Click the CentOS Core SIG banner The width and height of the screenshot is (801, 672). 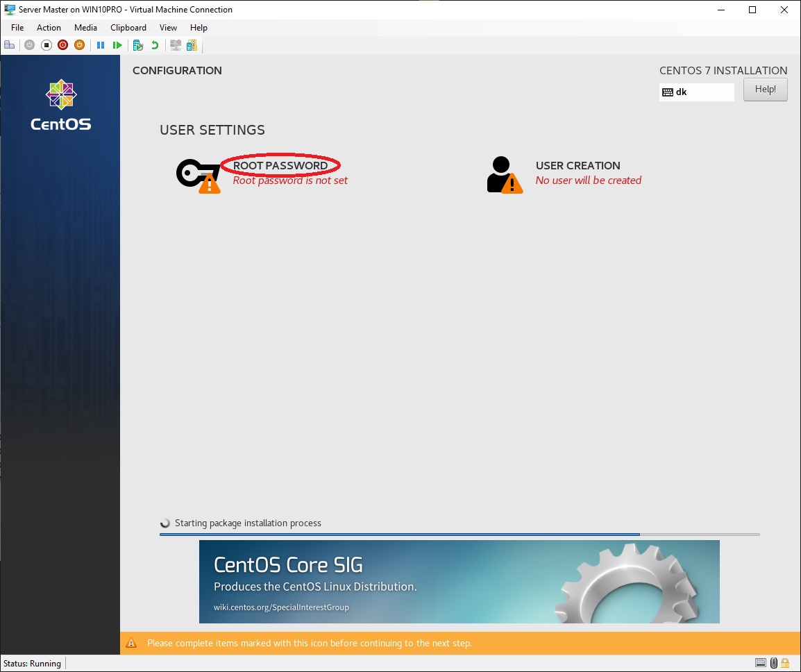tap(459, 582)
